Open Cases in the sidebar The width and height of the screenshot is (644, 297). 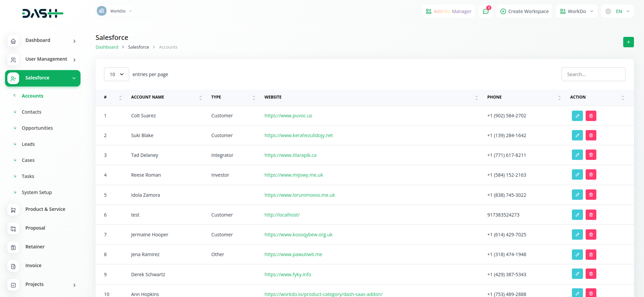[x=28, y=160]
